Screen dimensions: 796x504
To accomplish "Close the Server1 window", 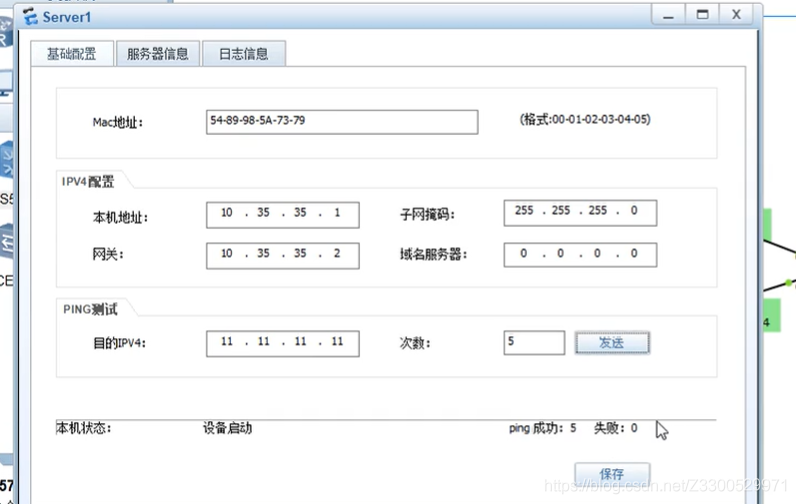I will click(x=737, y=15).
